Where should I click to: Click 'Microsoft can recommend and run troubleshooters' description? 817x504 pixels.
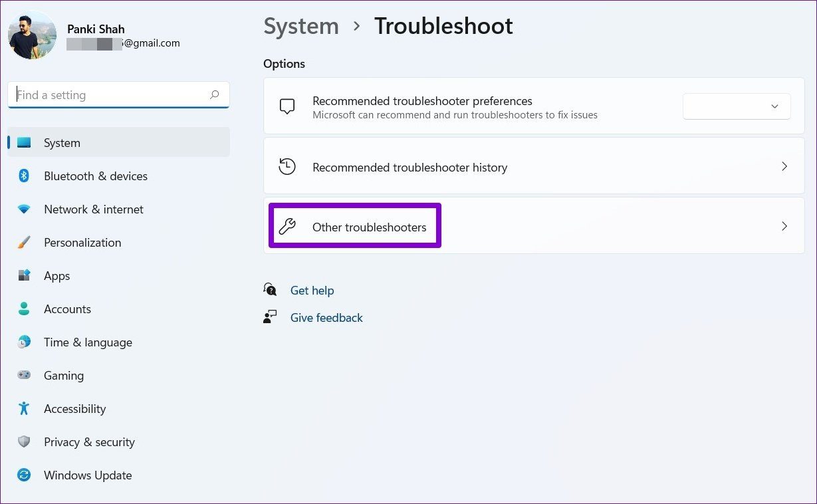(455, 115)
